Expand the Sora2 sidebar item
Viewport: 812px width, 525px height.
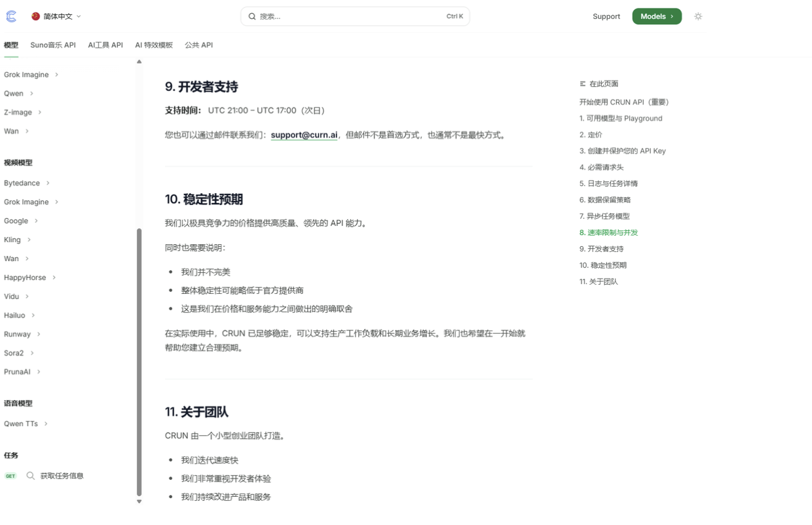19,353
